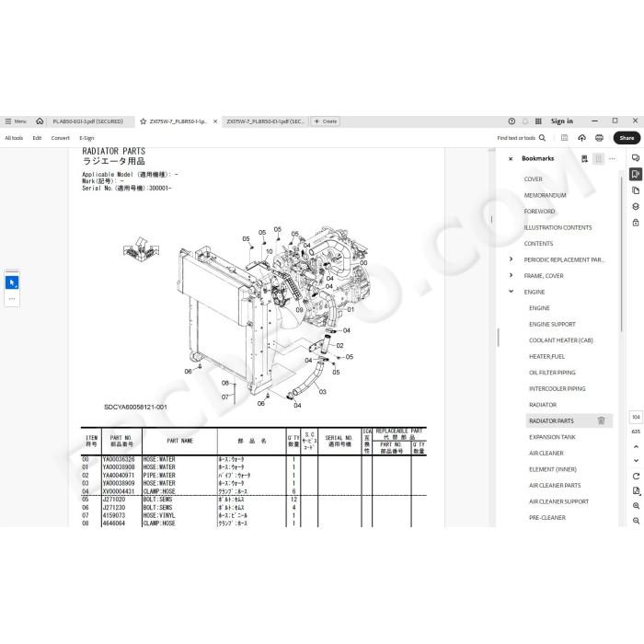Close the Bookmarks panel
This screenshot has width=644, height=644.
click(x=511, y=159)
